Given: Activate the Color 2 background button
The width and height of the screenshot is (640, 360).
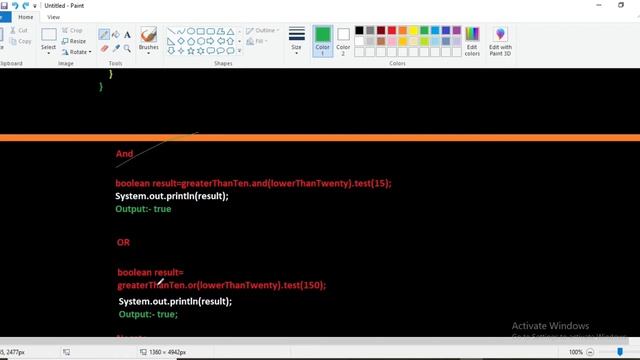Looking at the screenshot, I should tap(343, 41).
